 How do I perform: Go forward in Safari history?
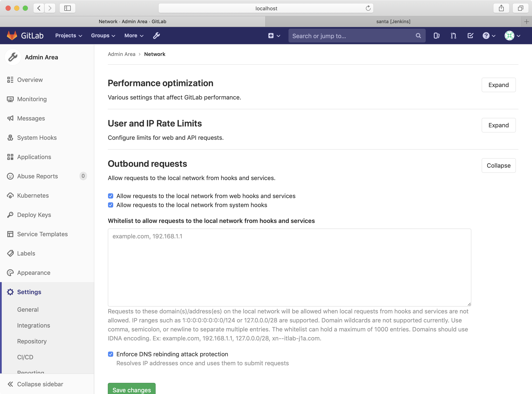tap(50, 8)
